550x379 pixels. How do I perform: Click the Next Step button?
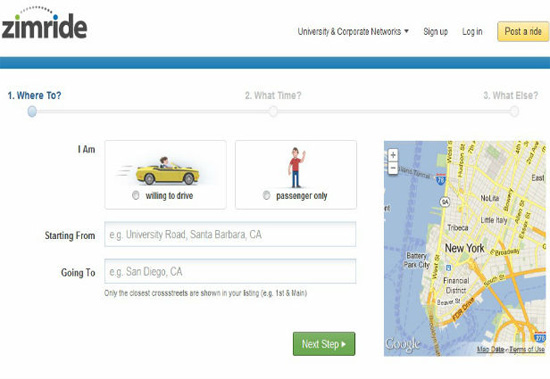click(324, 344)
